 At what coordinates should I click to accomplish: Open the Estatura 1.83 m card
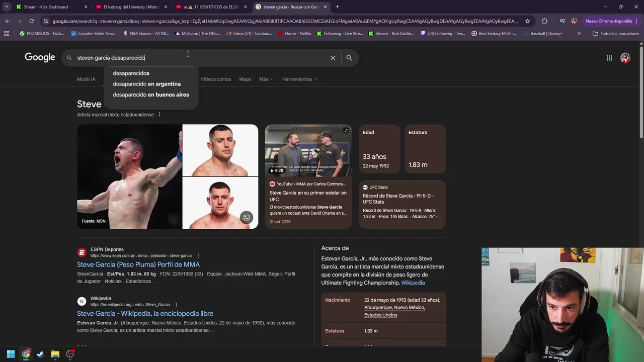[x=425, y=149]
